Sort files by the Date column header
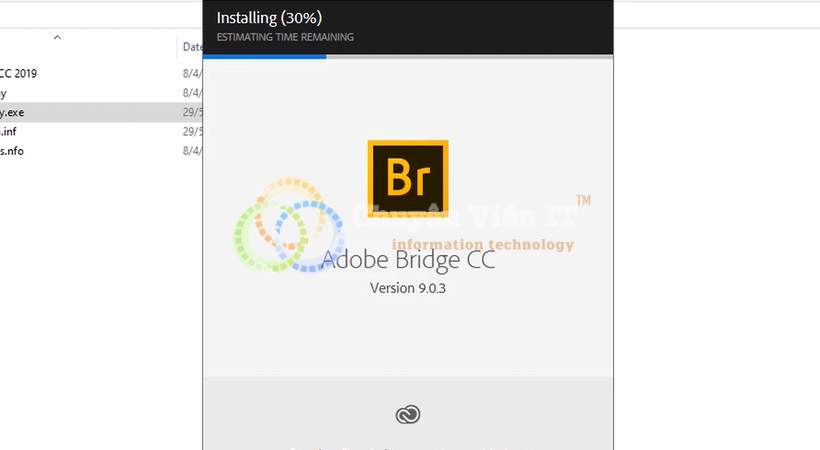820x450 pixels. pos(192,47)
